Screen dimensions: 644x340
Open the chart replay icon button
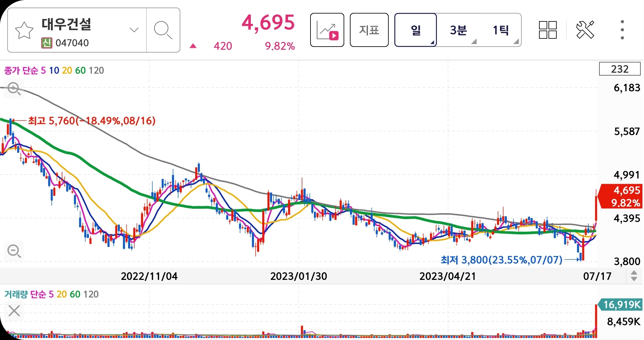click(x=327, y=30)
